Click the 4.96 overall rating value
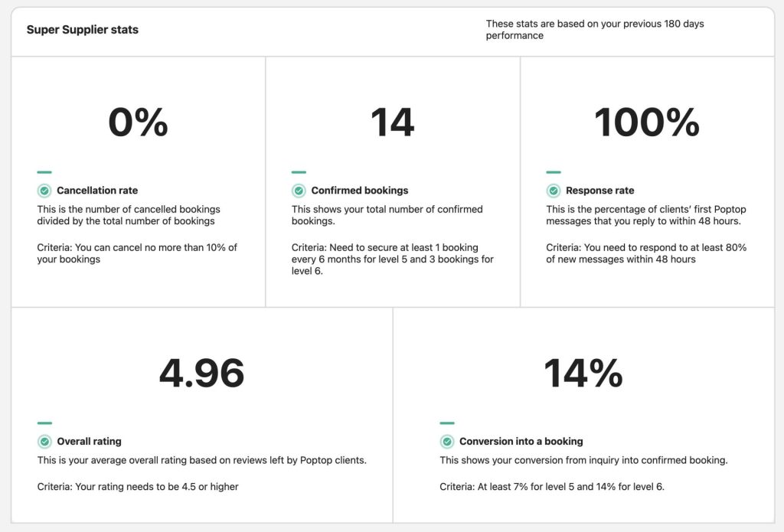Viewport: 784px width, 532px height. 201,374
